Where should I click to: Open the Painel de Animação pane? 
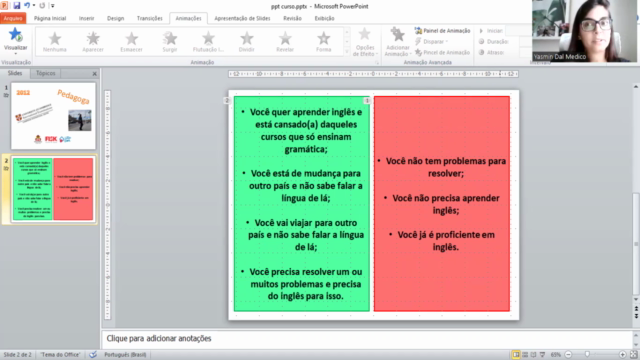coord(442,31)
